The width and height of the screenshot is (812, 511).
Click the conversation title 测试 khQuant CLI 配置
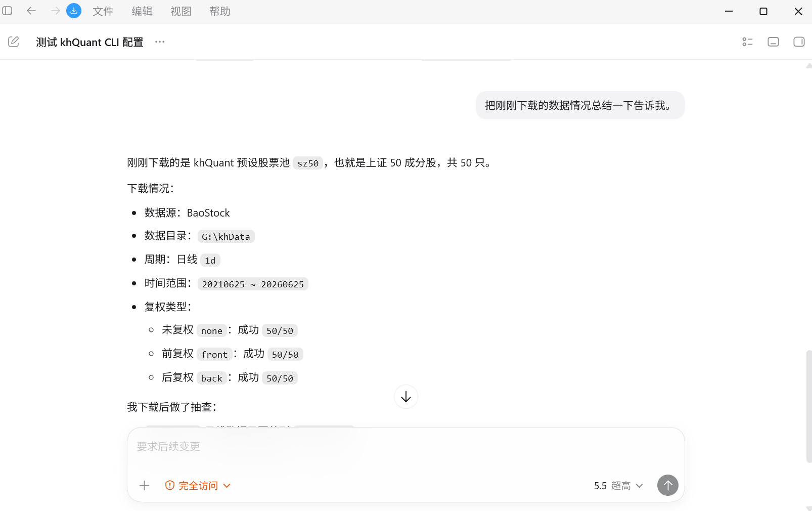[x=89, y=42]
